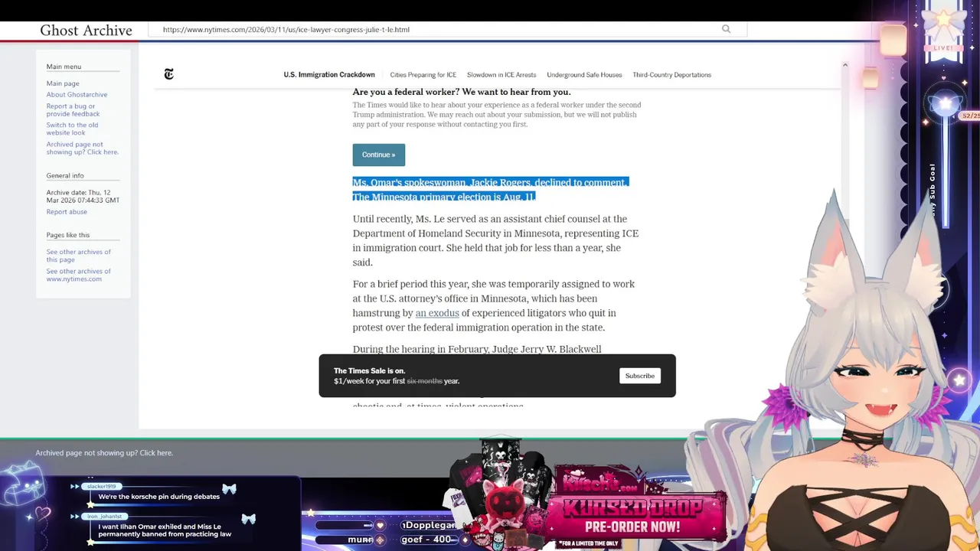
Task: Open sidebar 'Archived page not showing up?' link
Action: click(82, 148)
